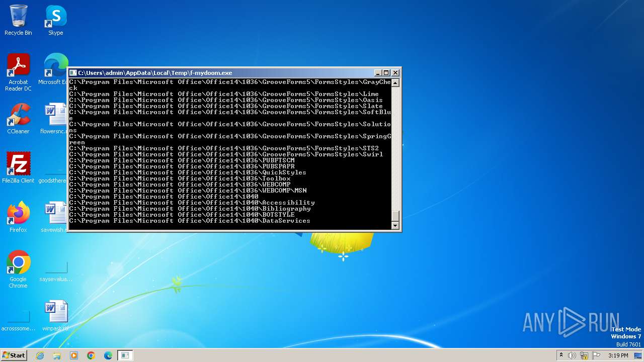Click the console line ending in 1036\Toolbox
Viewport: 644px width, 362px height.
[x=180, y=178]
